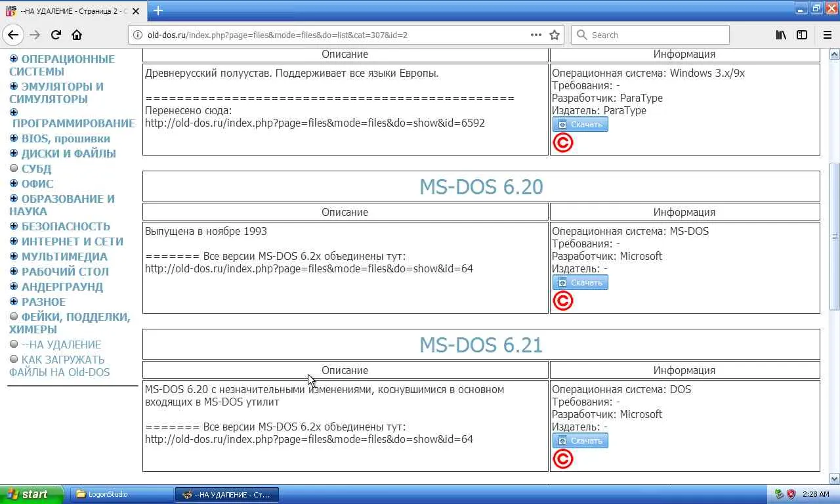This screenshot has height=504, width=840.
Task: Click the browser forward arrow
Action: [35, 35]
